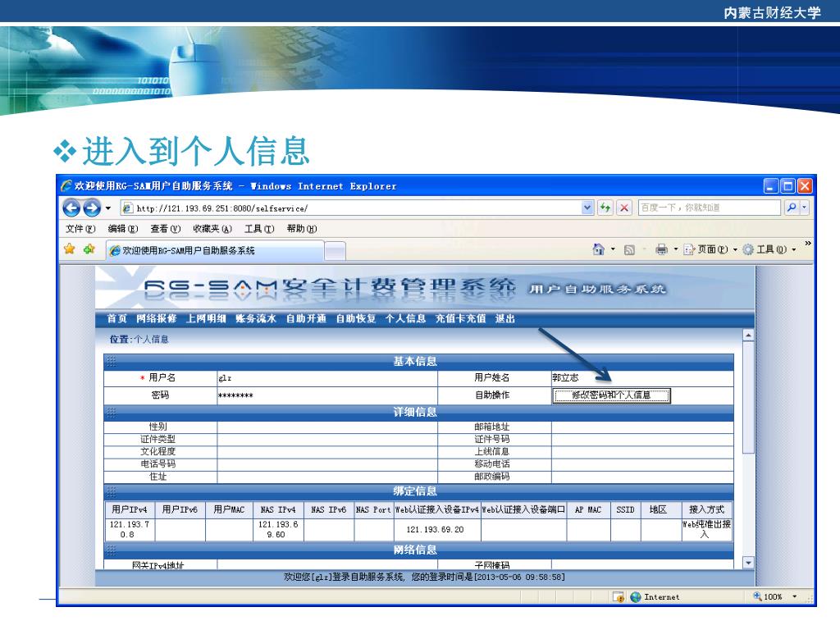
Task: Click the page icon in address bar
Action: 128,208
